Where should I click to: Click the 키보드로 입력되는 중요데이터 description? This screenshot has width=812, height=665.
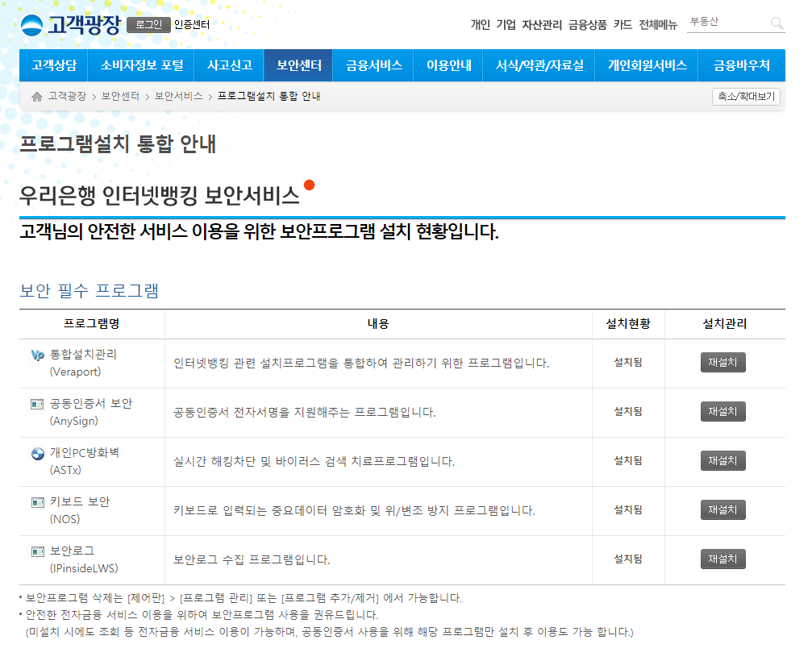(354, 511)
